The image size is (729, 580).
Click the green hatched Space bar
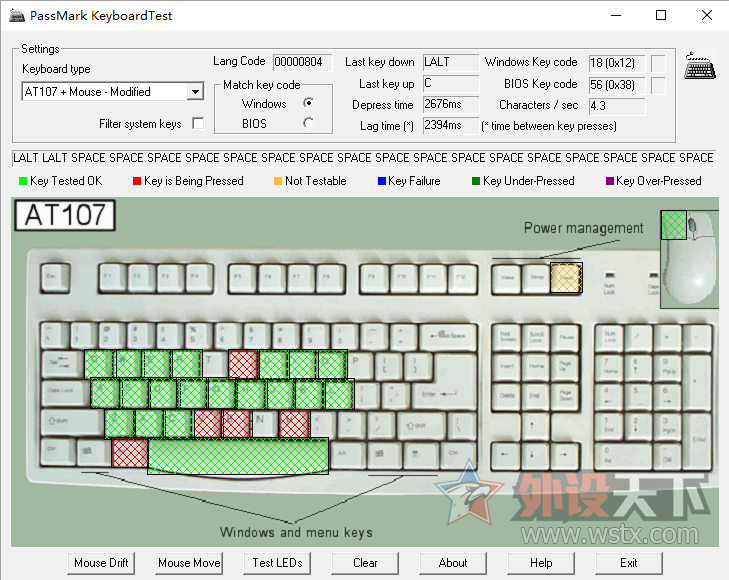[238, 456]
